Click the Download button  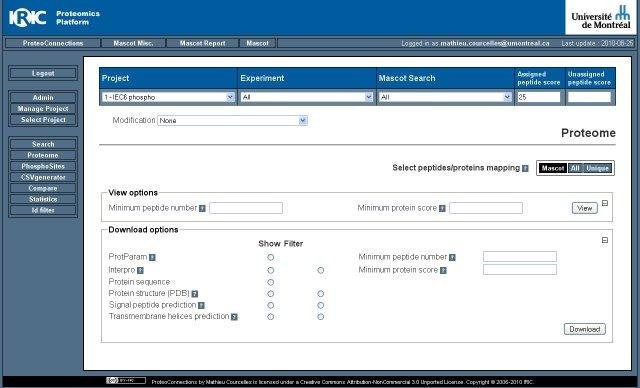(584, 329)
